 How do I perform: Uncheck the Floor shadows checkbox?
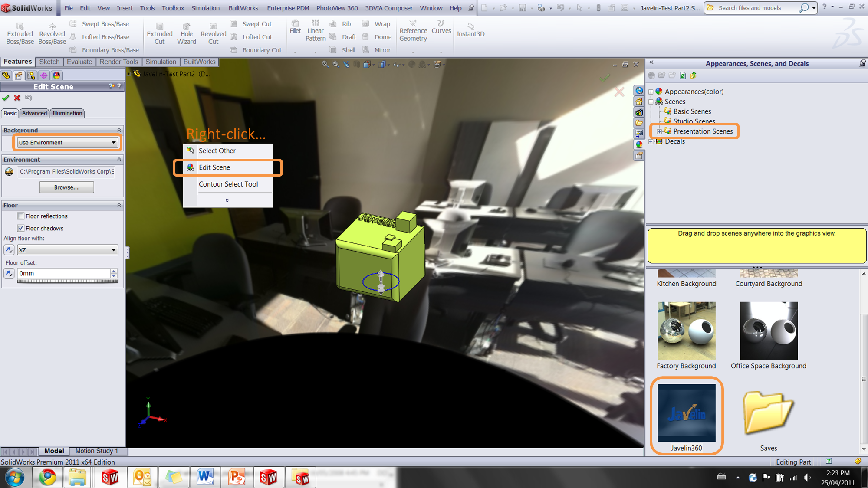20,228
